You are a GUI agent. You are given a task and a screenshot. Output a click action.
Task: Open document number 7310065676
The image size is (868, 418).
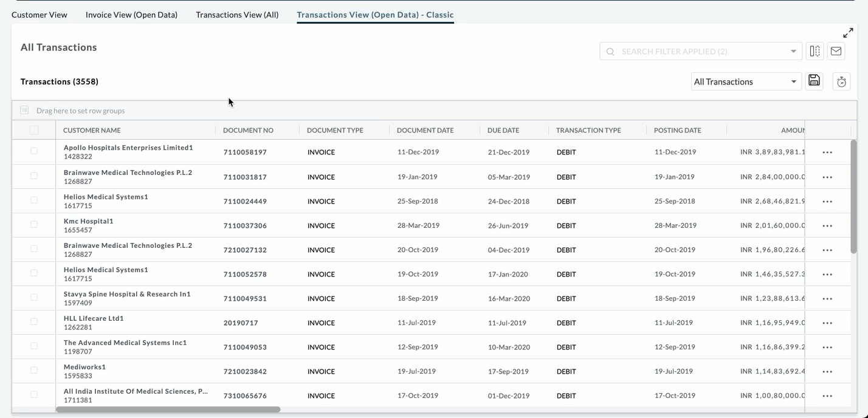pos(245,396)
